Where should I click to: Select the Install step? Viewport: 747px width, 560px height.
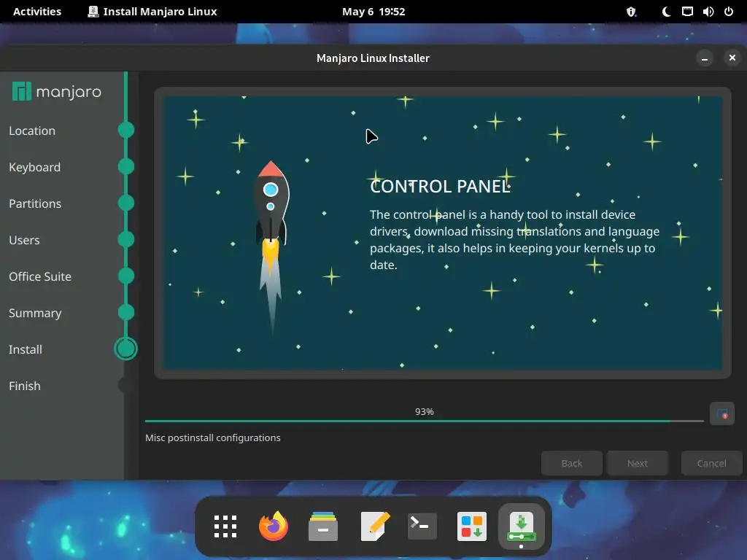[26, 349]
